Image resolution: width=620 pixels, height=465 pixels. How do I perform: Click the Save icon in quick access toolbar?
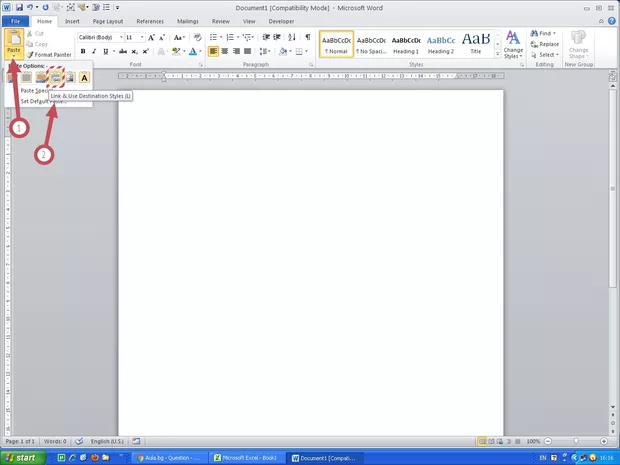tap(18, 7)
